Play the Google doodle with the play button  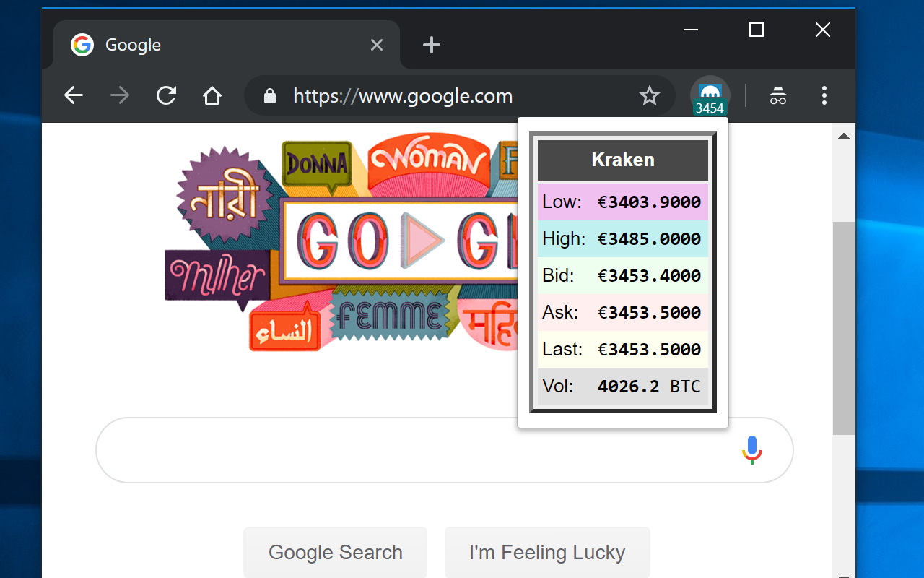(422, 241)
